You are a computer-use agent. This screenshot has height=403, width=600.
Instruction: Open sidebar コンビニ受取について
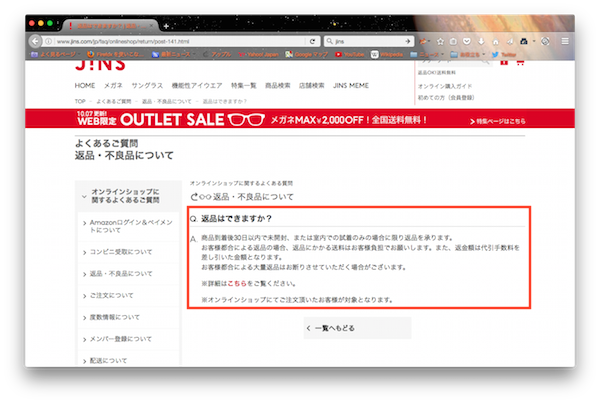click(x=128, y=252)
